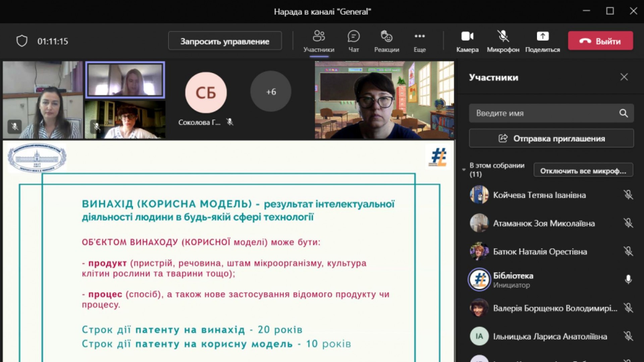Click the shield security icon
The width and height of the screenshot is (644, 362).
click(x=22, y=41)
